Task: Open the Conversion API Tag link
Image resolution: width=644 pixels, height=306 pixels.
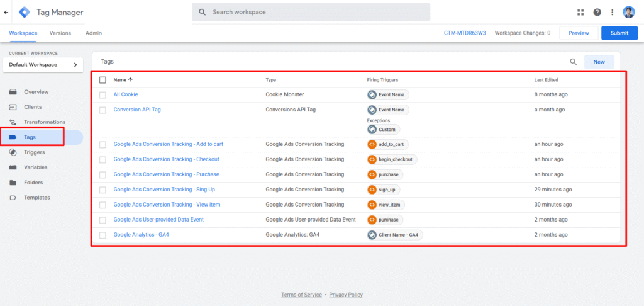Action: (137, 110)
